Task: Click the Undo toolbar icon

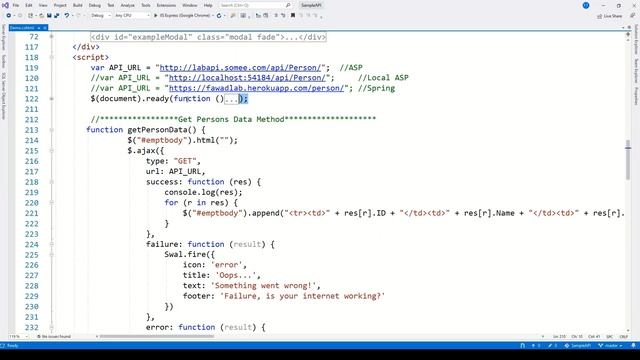Action: click(x=67, y=16)
